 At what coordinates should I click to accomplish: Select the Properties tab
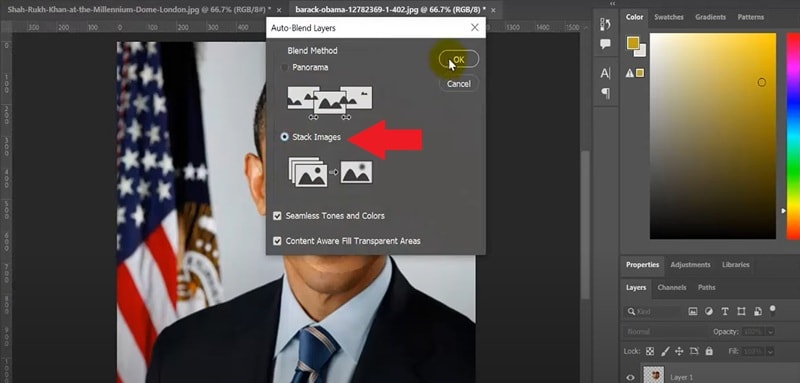point(642,265)
